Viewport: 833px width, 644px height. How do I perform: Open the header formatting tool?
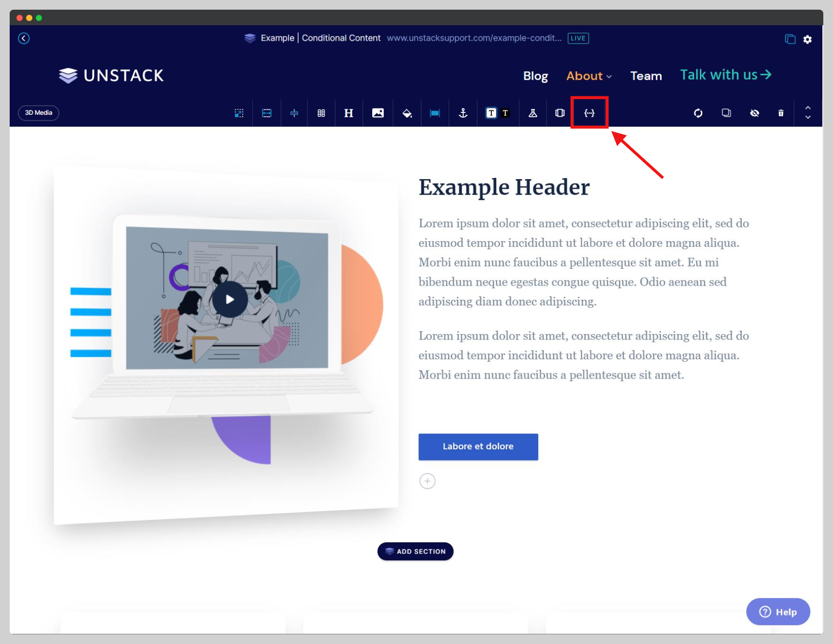point(349,113)
